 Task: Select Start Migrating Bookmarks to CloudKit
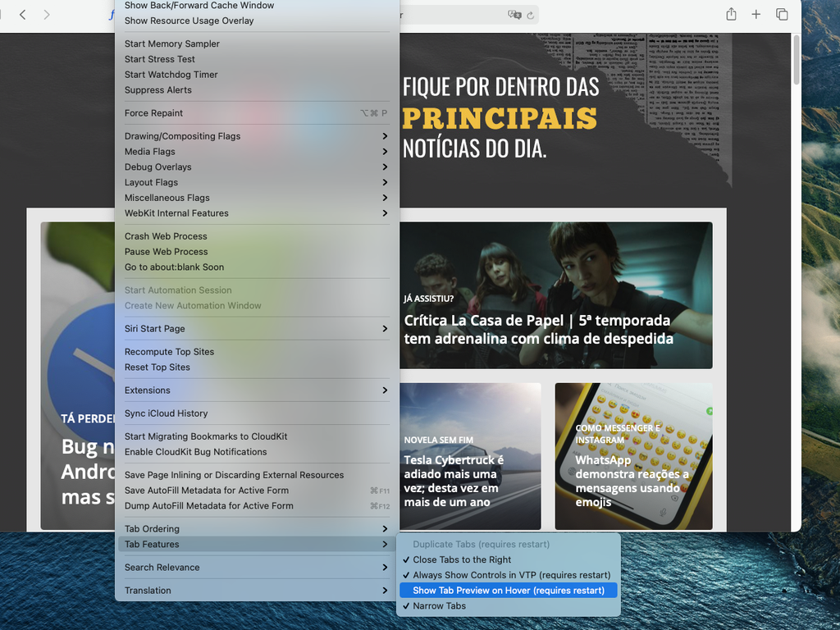tap(257, 436)
